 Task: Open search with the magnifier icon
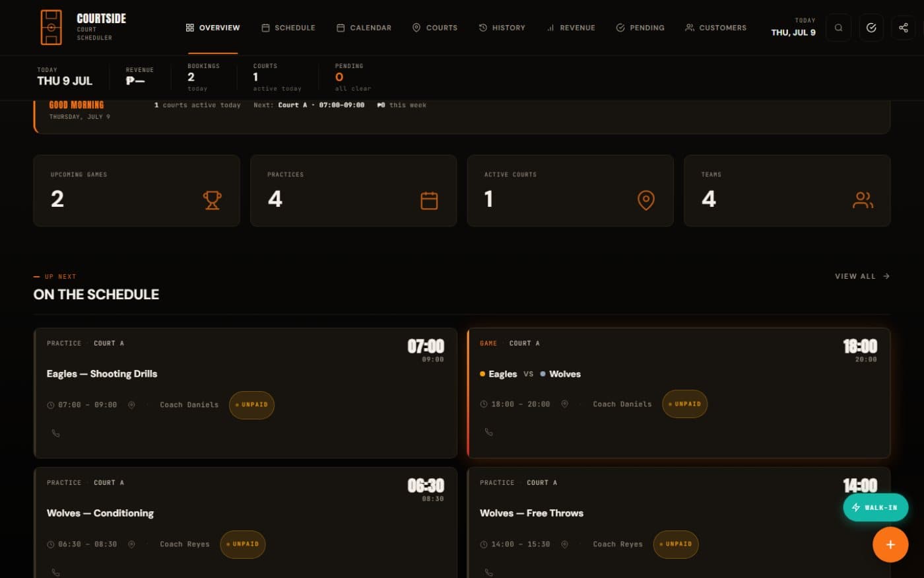click(x=838, y=28)
